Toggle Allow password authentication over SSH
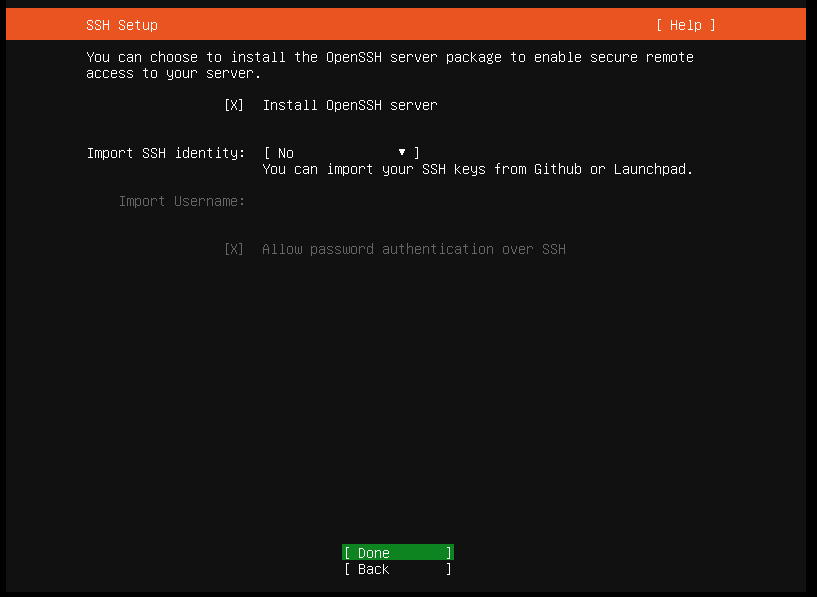Viewport: 817px width, 597px height. pos(234,249)
